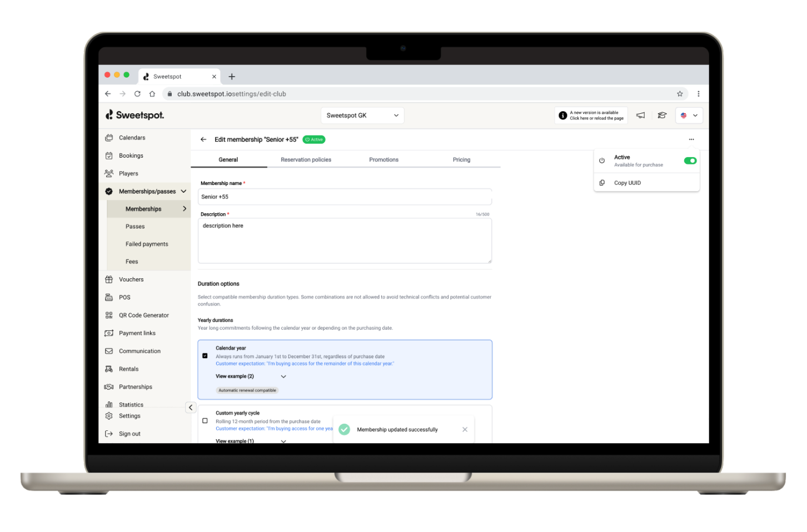Dismiss the membership updated notification
This screenshot has height=532, width=807.
(465, 429)
